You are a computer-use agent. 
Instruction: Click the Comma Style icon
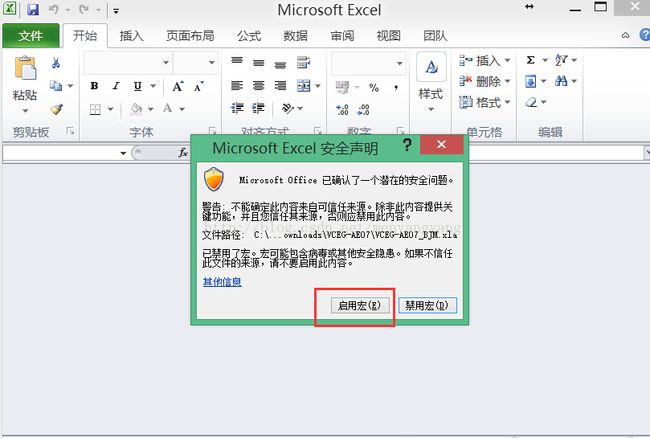click(396, 87)
